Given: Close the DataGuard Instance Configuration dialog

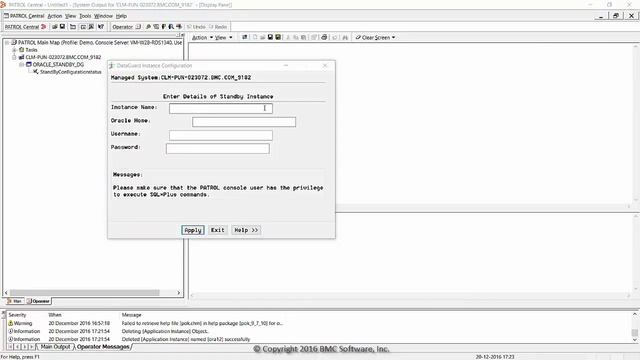Looking at the screenshot, I should 325,65.
